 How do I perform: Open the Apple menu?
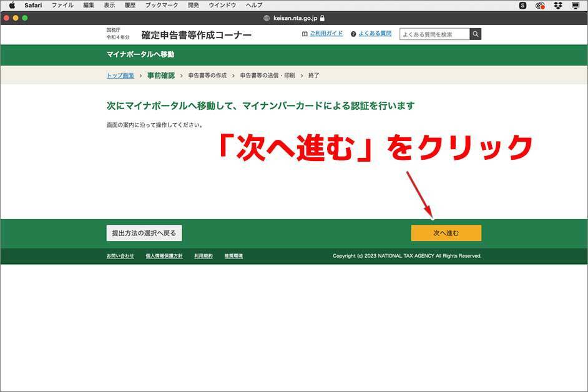coord(12,5)
